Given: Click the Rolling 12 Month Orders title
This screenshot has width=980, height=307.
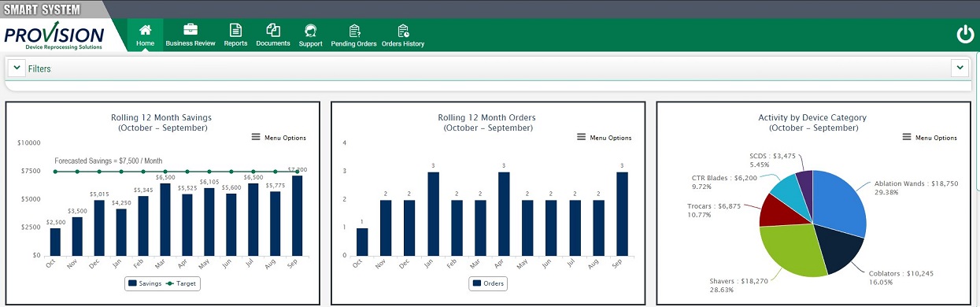Looking at the screenshot, I should click(x=486, y=117).
